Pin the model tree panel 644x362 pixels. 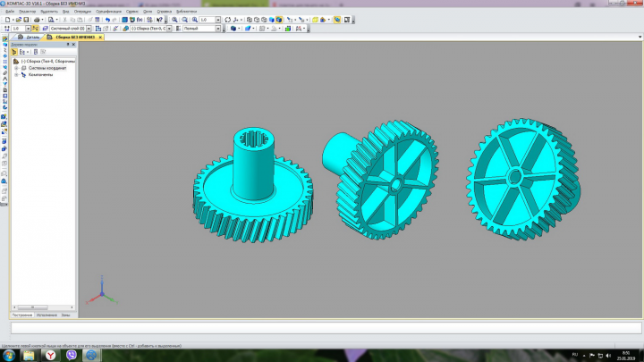point(68,45)
